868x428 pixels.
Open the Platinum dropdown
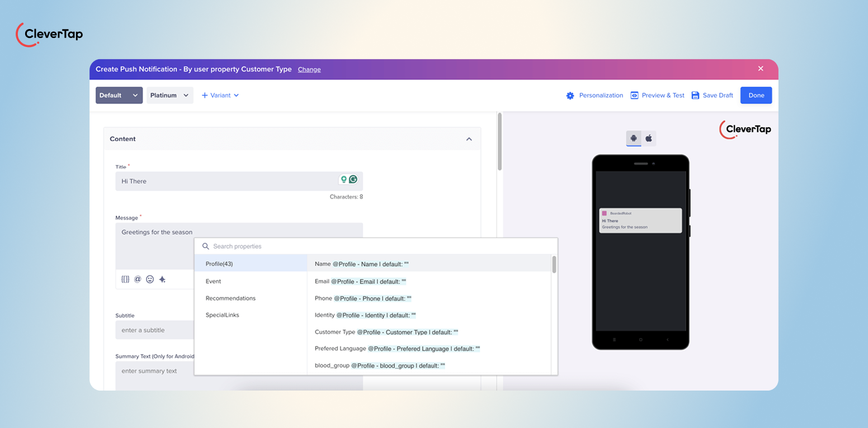click(x=170, y=96)
